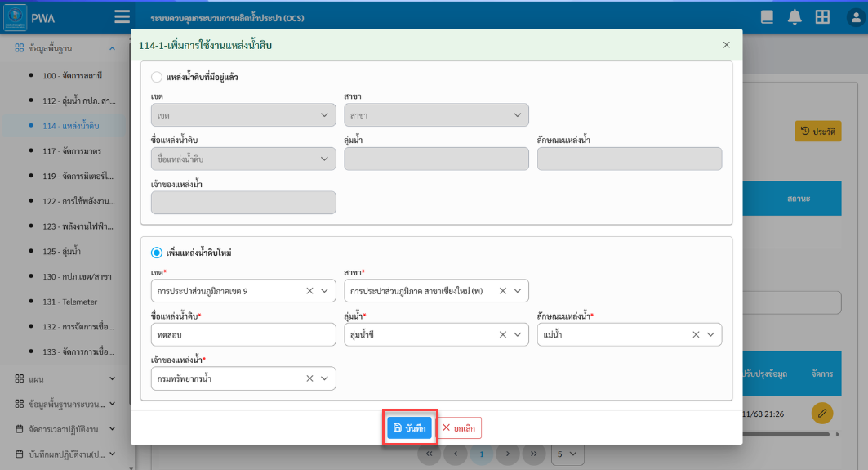Open the page size dropdown showing 5
Image resolution: width=868 pixels, height=470 pixels.
coord(568,454)
